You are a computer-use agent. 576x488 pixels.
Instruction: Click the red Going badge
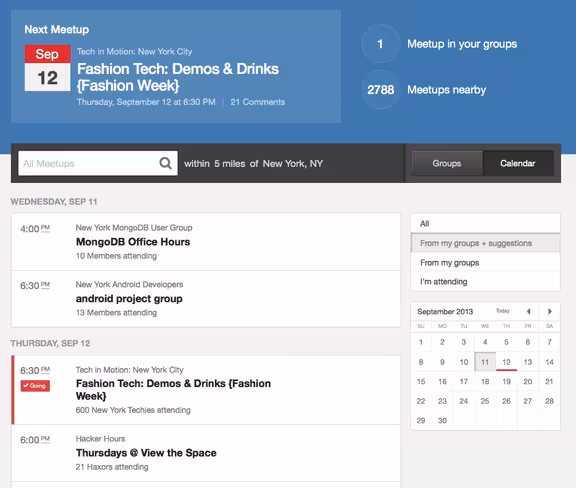35,385
